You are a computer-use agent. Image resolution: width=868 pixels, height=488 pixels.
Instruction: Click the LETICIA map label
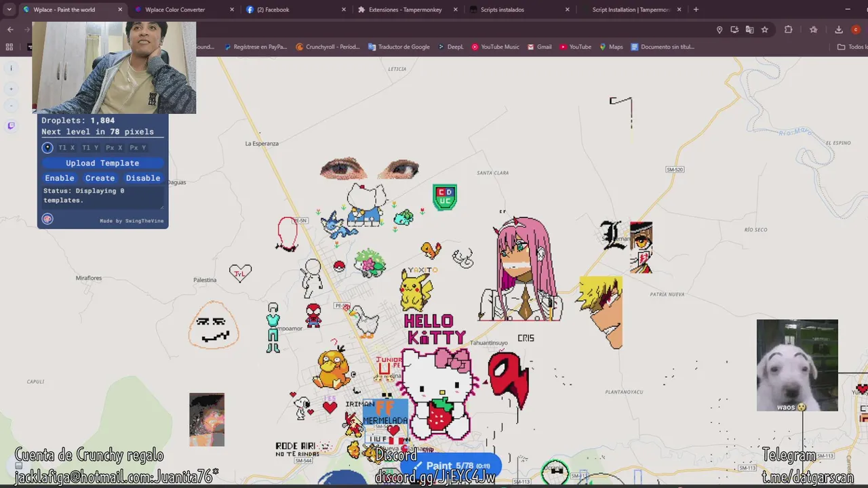tap(397, 69)
